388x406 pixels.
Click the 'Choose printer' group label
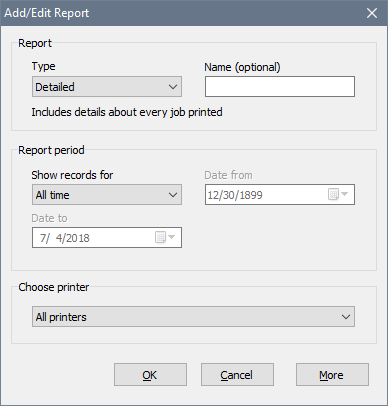tap(54, 287)
